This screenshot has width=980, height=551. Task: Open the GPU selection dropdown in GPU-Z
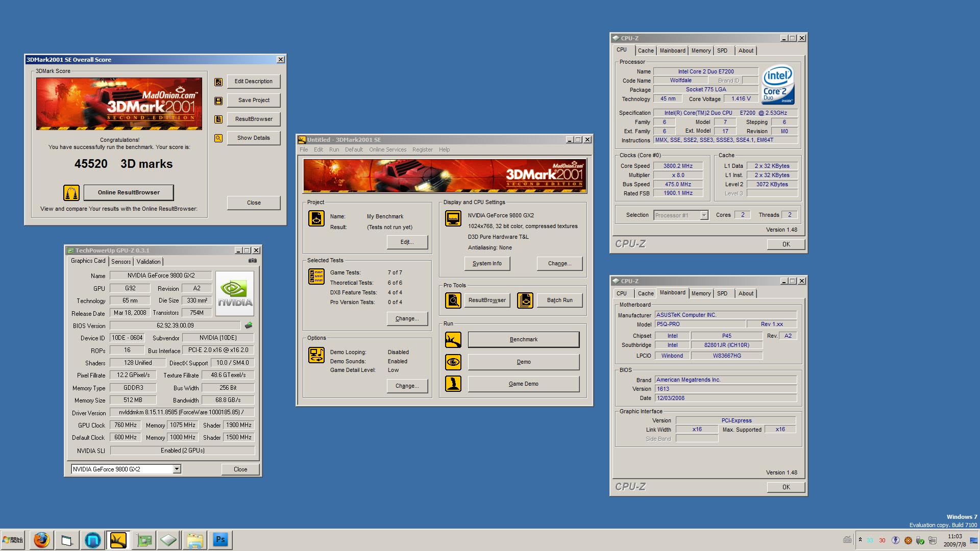pos(177,469)
